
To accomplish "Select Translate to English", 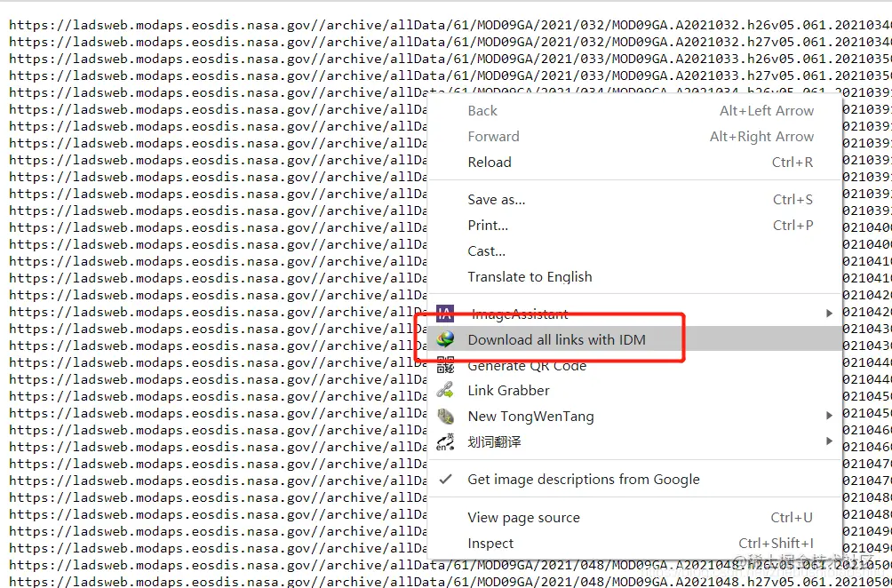I will click(634, 277).
